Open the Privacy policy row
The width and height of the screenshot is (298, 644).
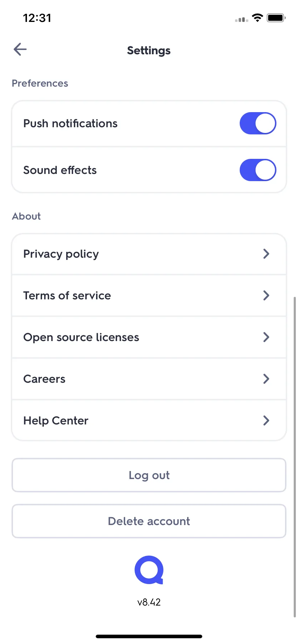(149, 254)
